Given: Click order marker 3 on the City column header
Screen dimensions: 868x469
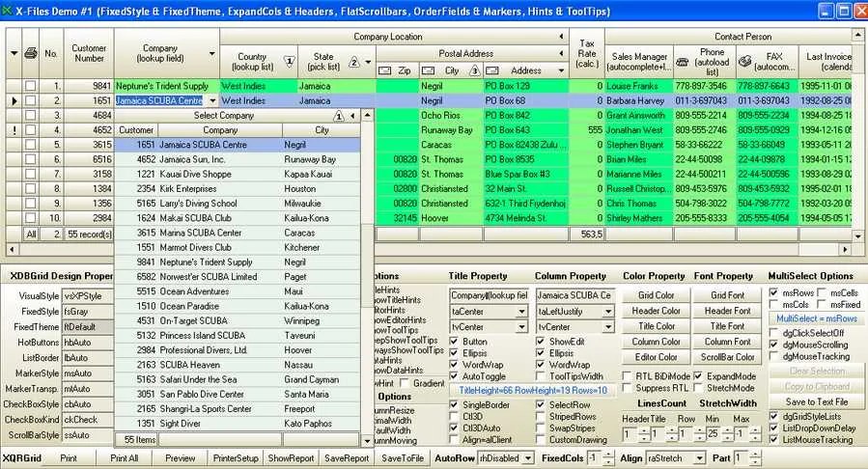Looking at the screenshot, I should pos(474,70).
